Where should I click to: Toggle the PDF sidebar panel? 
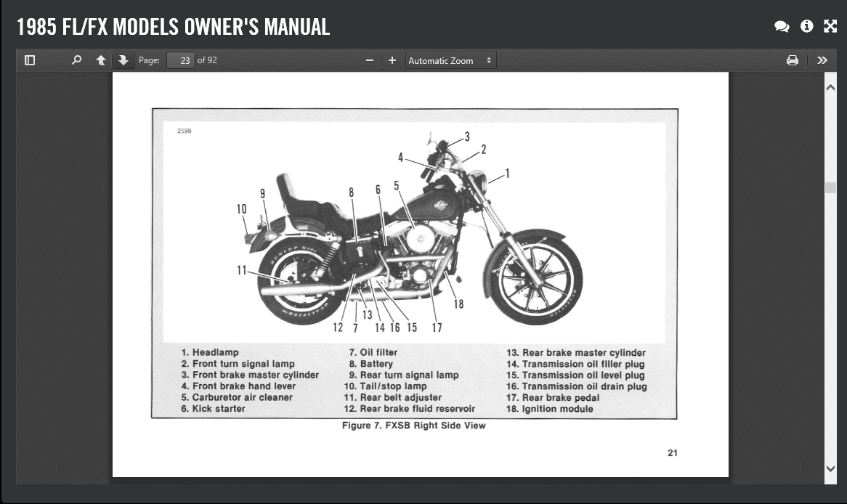[30, 60]
